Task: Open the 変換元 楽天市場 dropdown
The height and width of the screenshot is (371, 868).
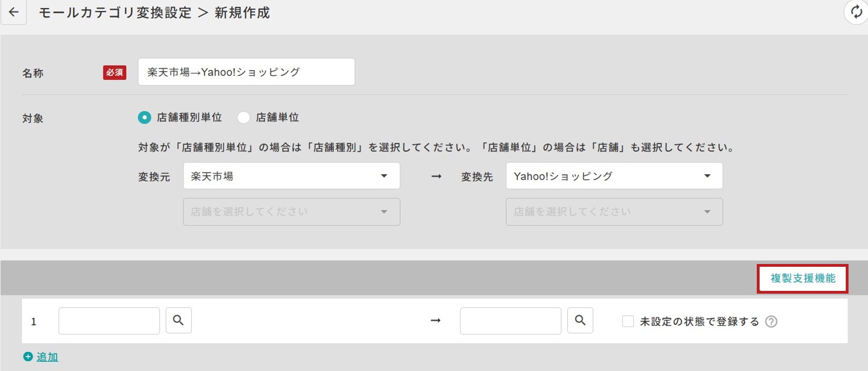Action: click(x=291, y=176)
